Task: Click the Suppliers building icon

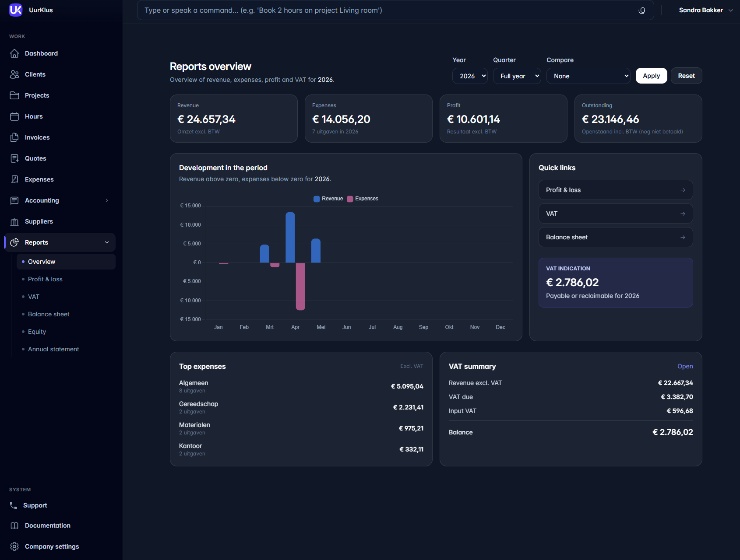Action: [14, 221]
